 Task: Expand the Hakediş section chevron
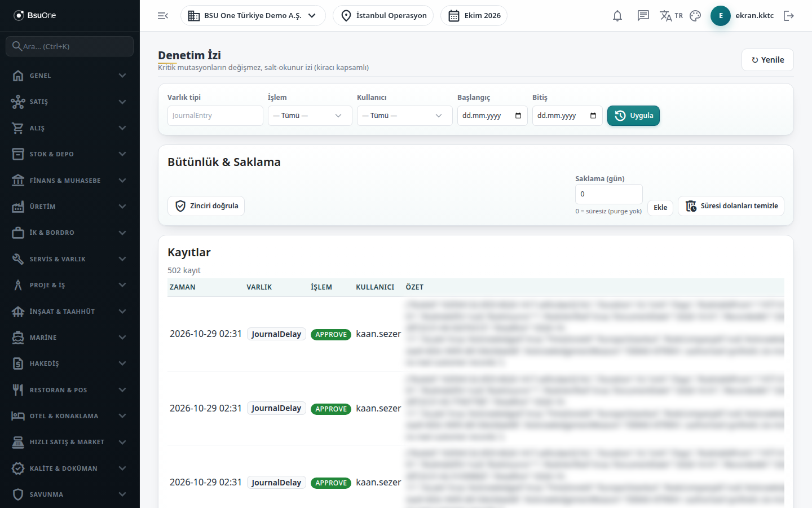point(122,364)
